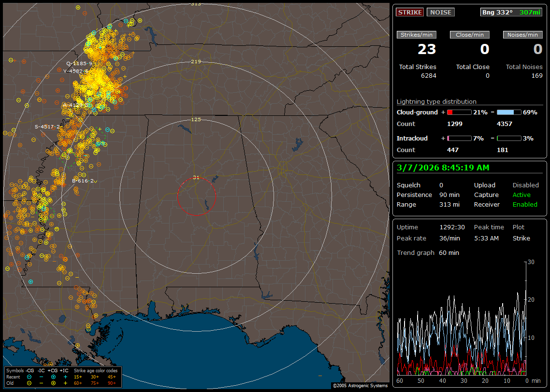Click the recent +CG cyan symbol in legend

click(53, 377)
